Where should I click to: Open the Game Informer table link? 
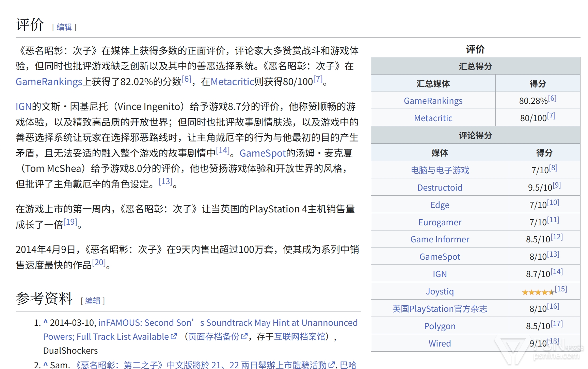440,239
